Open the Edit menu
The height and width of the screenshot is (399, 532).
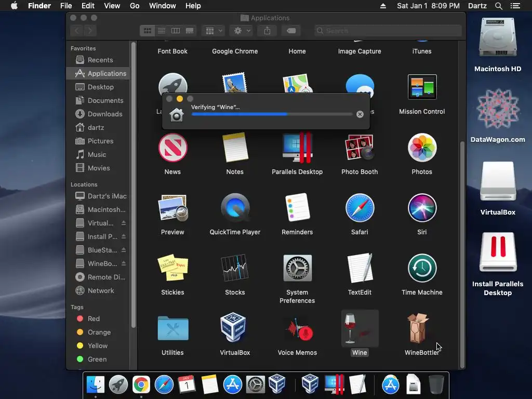tap(88, 6)
